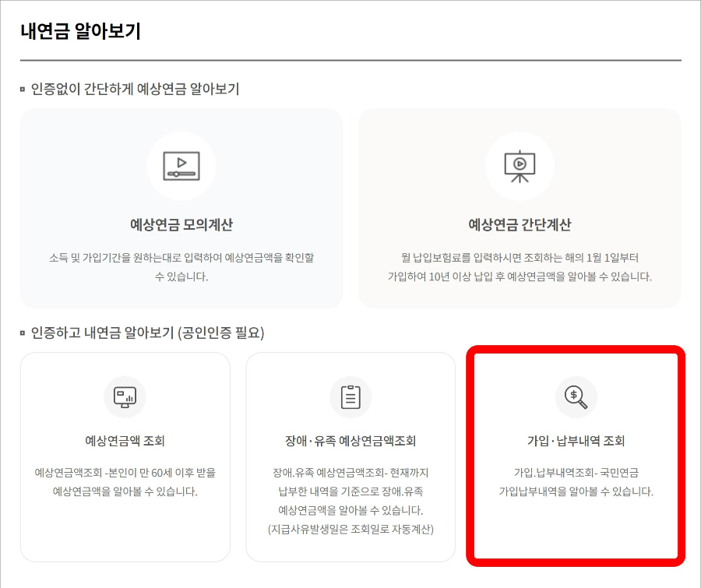Viewport: 701px width, 588px height.
Task: Click the 가입·납부내역 조회 dollar magnifier icon
Action: coord(576,397)
